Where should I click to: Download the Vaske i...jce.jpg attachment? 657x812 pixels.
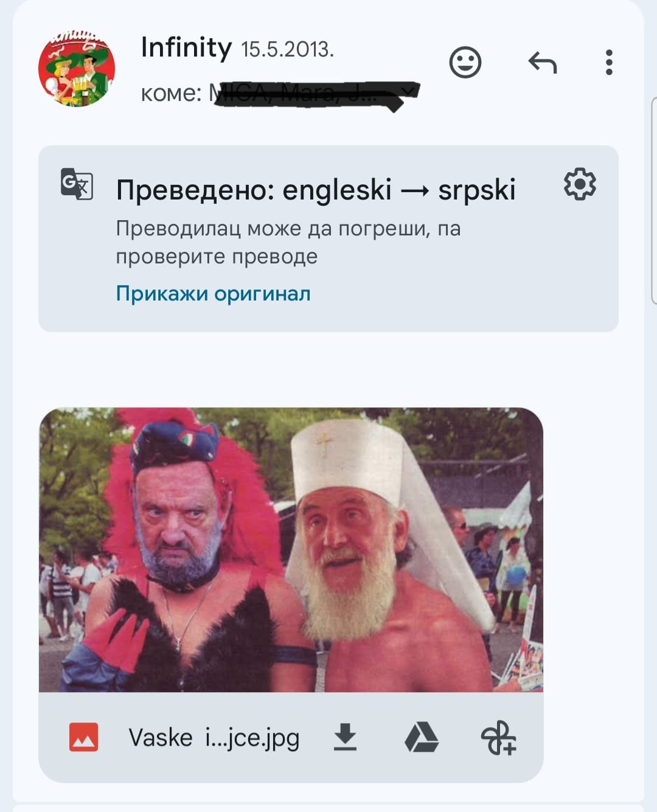345,737
